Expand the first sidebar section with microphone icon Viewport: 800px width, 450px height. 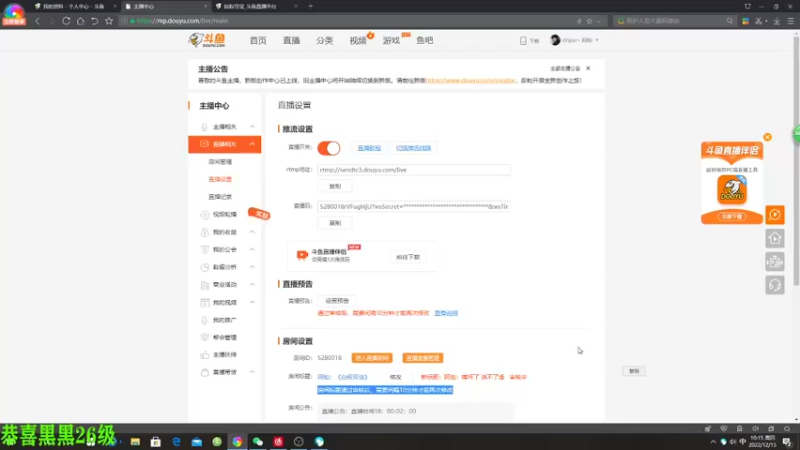point(252,127)
